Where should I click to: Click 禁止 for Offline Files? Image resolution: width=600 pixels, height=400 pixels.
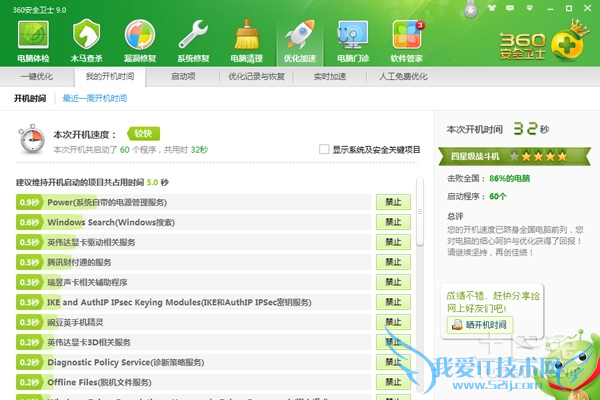(x=393, y=382)
